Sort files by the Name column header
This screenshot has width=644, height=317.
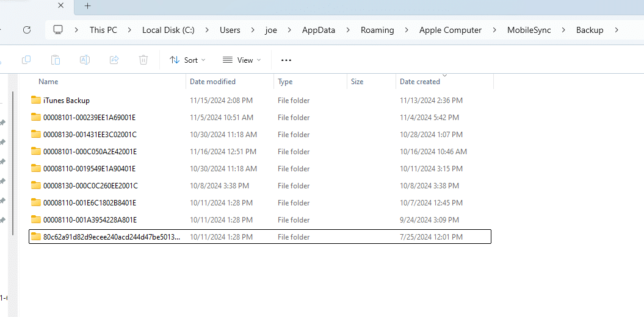[x=49, y=82]
